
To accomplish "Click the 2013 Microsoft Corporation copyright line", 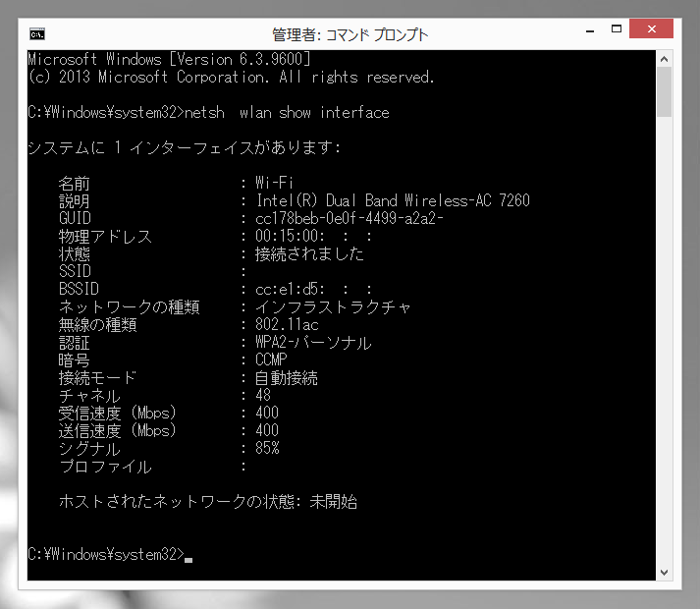I will [231, 78].
